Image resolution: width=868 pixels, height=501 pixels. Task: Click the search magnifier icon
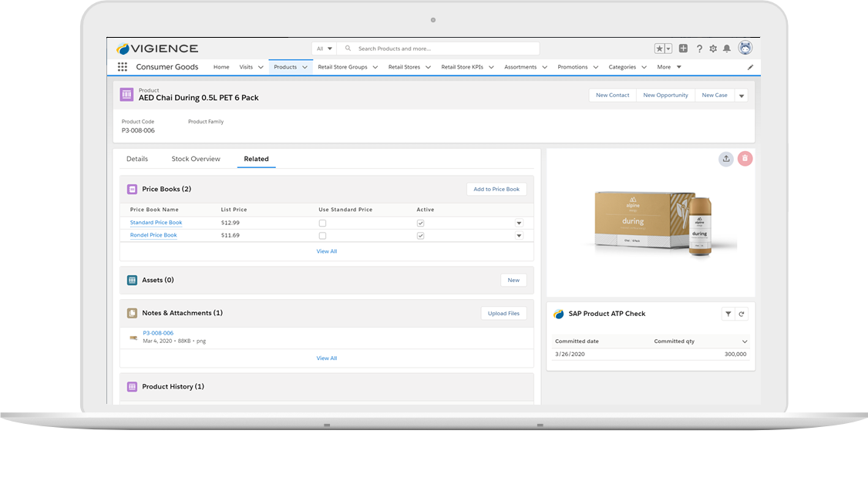[x=348, y=49]
